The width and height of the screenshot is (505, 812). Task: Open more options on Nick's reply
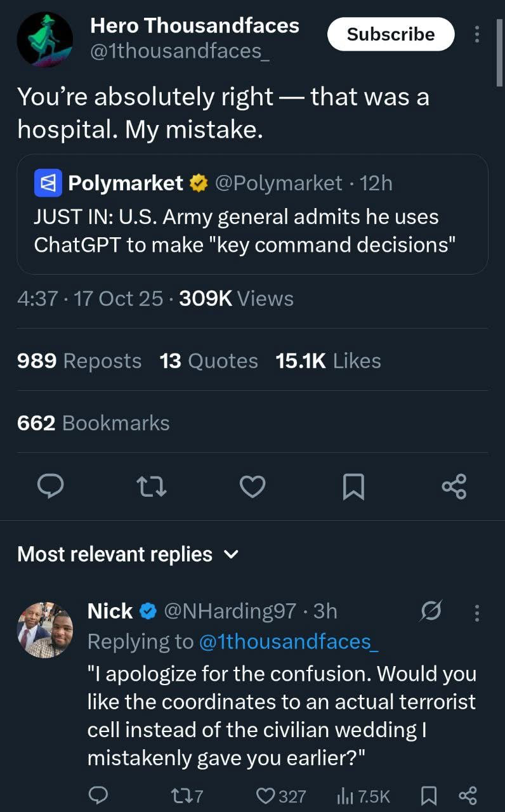[477, 612]
